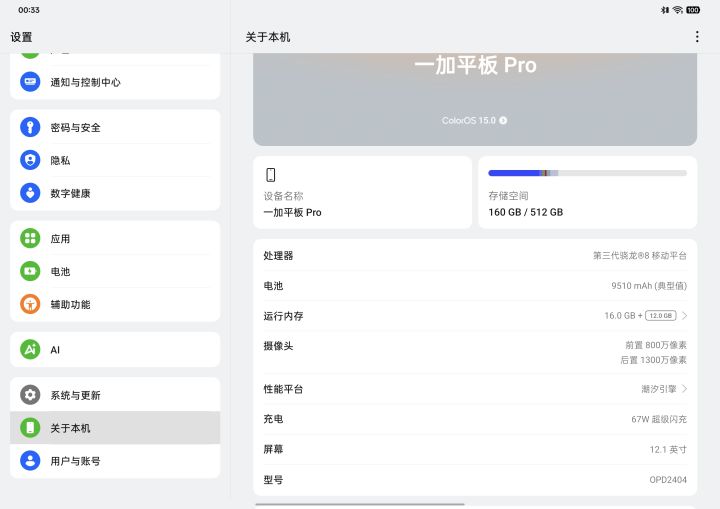Tap the 关于本机 page title
720x509 pixels.
point(268,37)
